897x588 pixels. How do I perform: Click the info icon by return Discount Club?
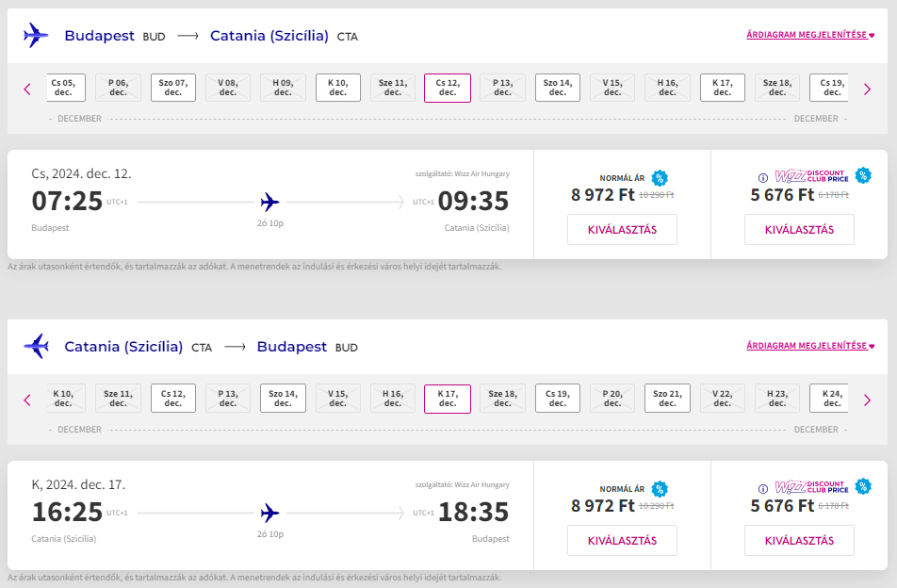pos(762,489)
